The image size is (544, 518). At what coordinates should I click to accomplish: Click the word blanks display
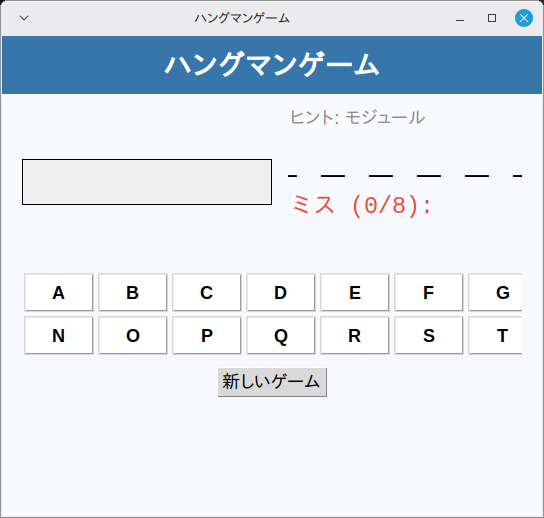point(405,176)
